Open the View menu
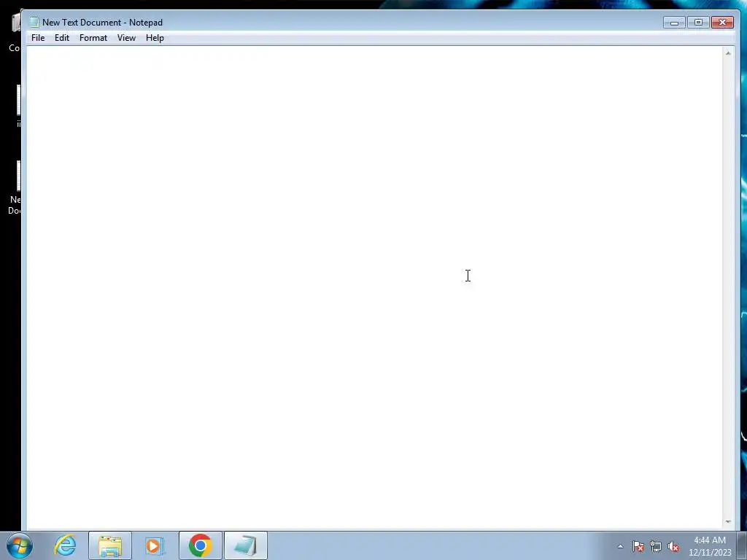This screenshot has height=560, width=747. (127, 38)
